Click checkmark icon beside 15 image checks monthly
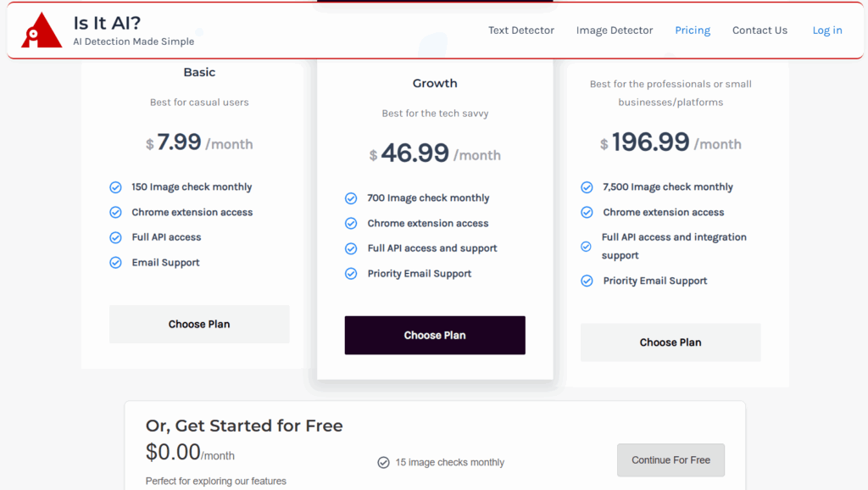The image size is (868, 490). 383,463
